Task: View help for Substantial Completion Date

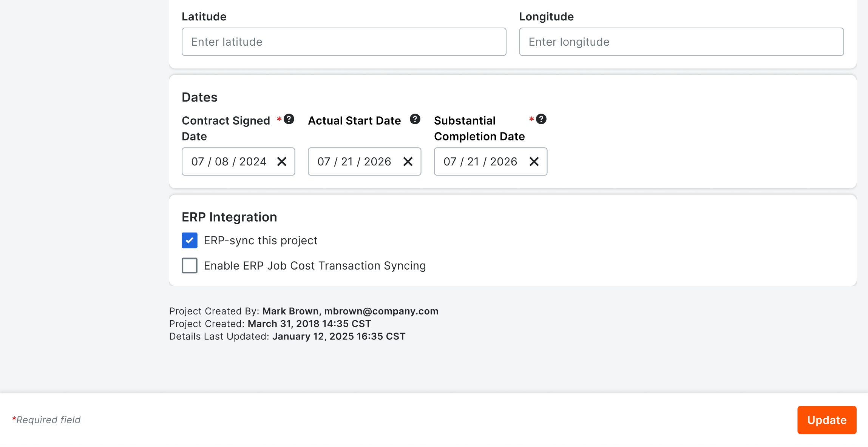Action: click(x=541, y=119)
